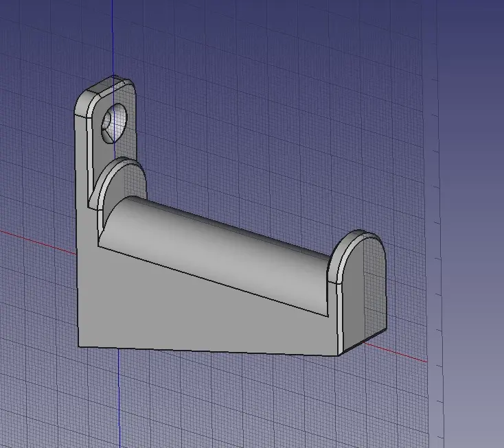Image resolution: width=504 pixels, height=448 pixels.
Task: Select the rounded end cap at the roller's right end
Action: coord(356,257)
